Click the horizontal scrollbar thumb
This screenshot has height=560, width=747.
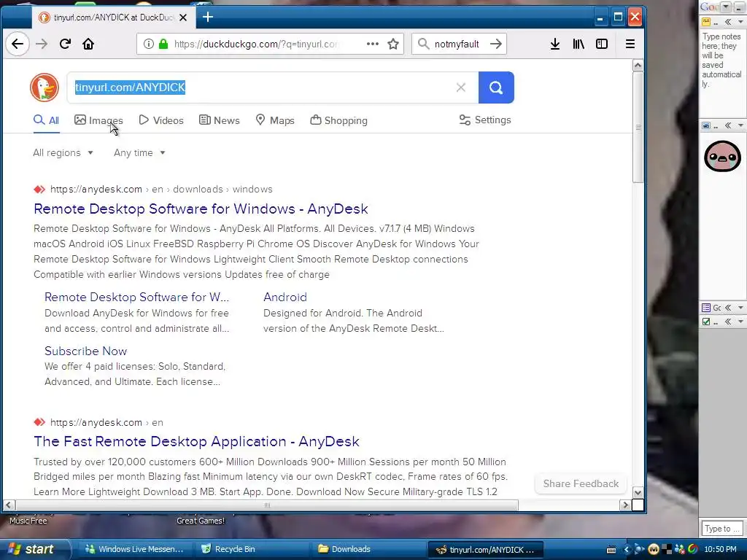tap(267, 505)
